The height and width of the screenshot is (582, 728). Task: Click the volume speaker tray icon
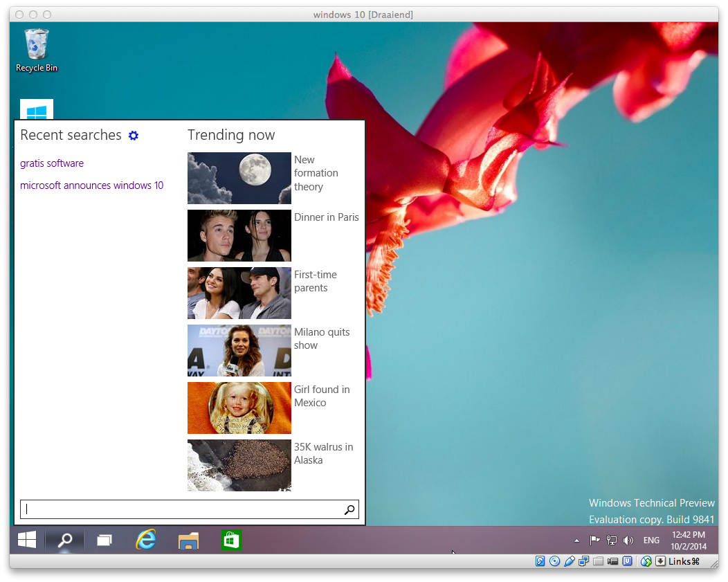tap(628, 540)
